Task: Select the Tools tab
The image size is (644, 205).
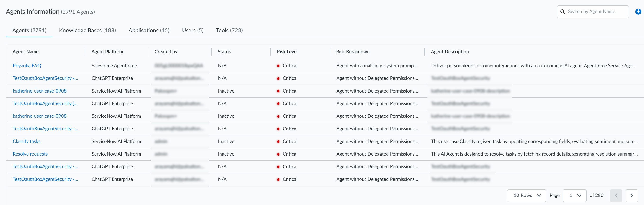Action: [x=229, y=30]
